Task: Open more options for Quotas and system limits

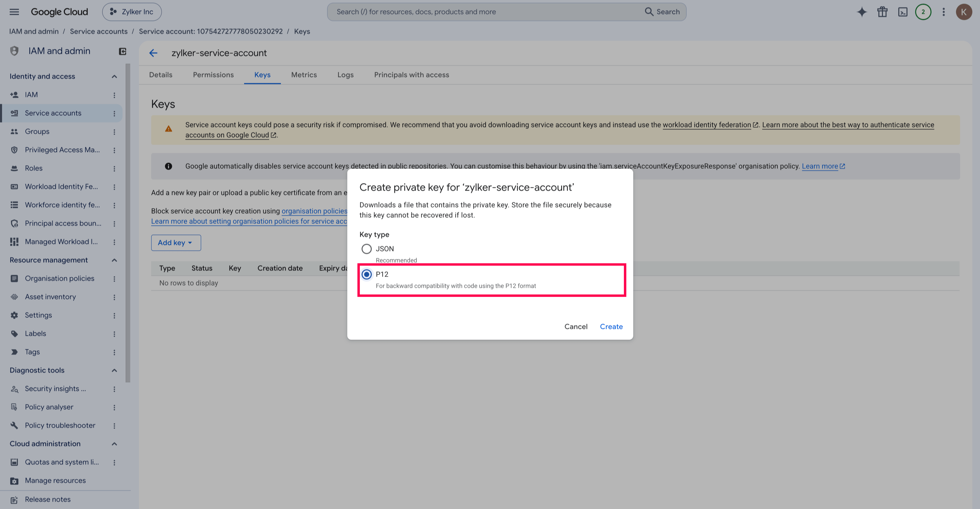Action: click(114, 462)
